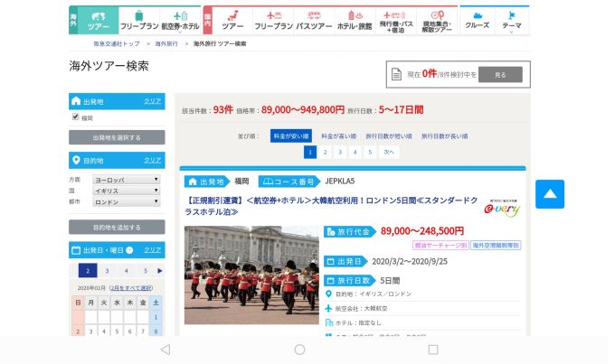Open the クルーズ ship icon

(x=477, y=20)
